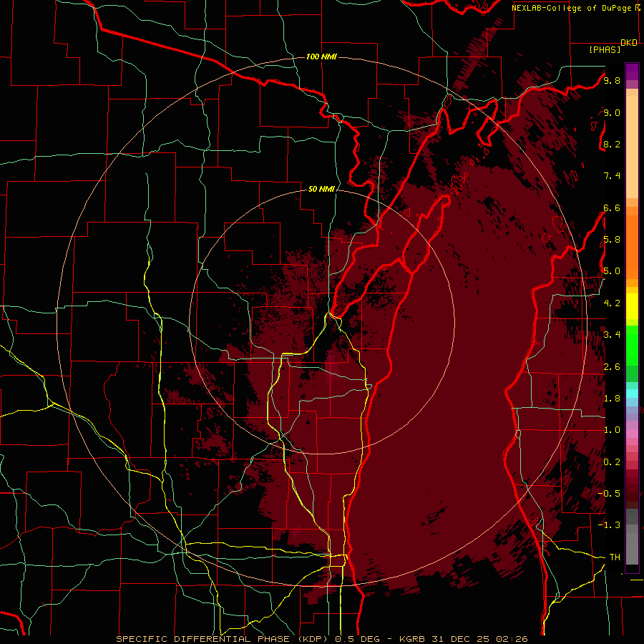Click the "50 NMI" range ring label
The image size is (644, 644).
coord(321,189)
